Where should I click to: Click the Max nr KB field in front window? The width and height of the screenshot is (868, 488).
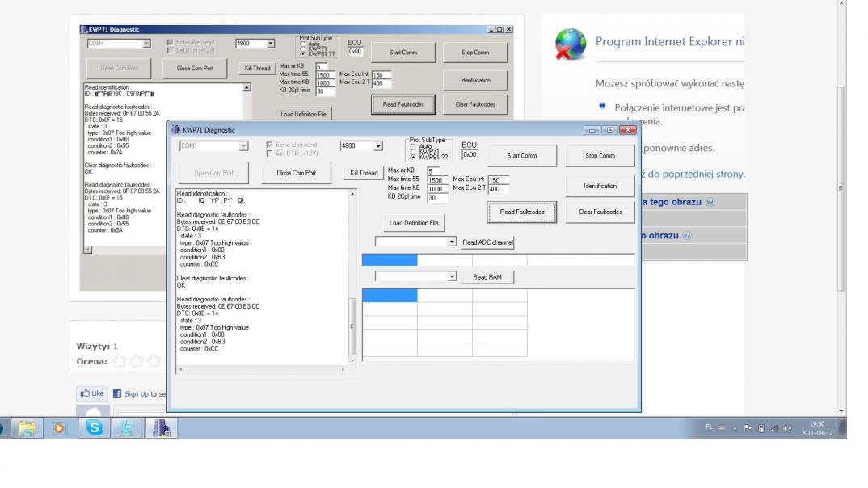coord(433,171)
